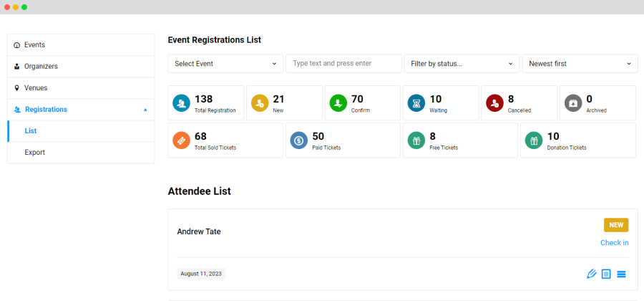Viewport: 644px width, 301px height.
Task: Open the Newest first sort dropdown
Action: click(580, 64)
